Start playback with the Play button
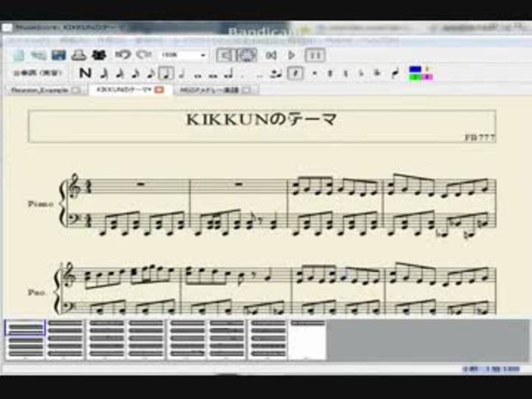532x399 pixels. [291, 55]
